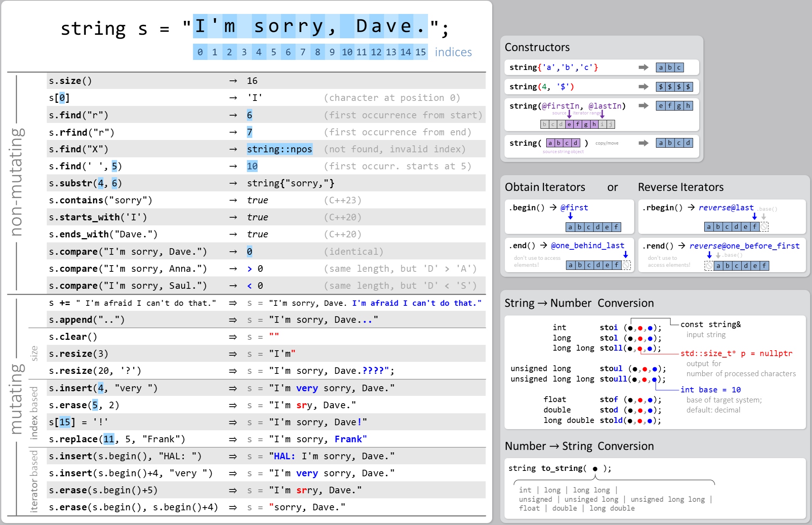
Task: Toggle highlighting on index cell 14
Action: pyautogui.click(x=405, y=51)
